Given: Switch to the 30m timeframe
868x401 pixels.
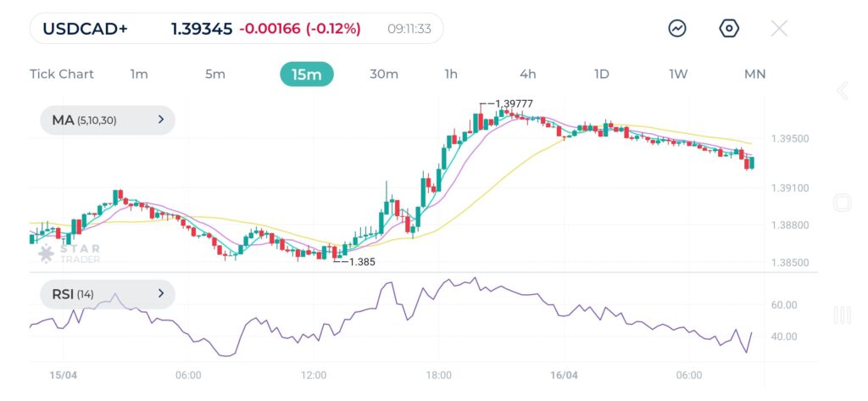Looking at the screenshot, I should coord(384,74).
